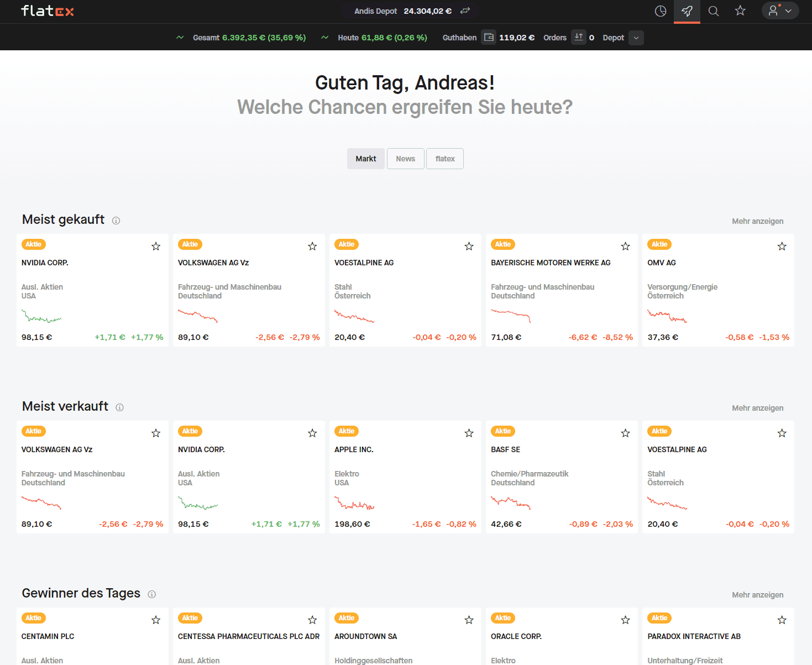The height and width of the screenshot is (665, 812).
Task: Open ORACLE CORP. stock title
Action: click(516, 636)
